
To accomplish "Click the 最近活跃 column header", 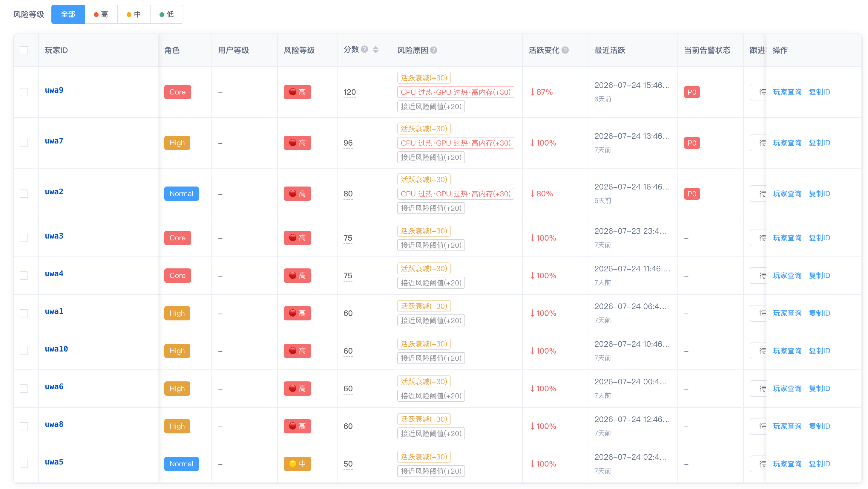I will (x=610, y=50).
